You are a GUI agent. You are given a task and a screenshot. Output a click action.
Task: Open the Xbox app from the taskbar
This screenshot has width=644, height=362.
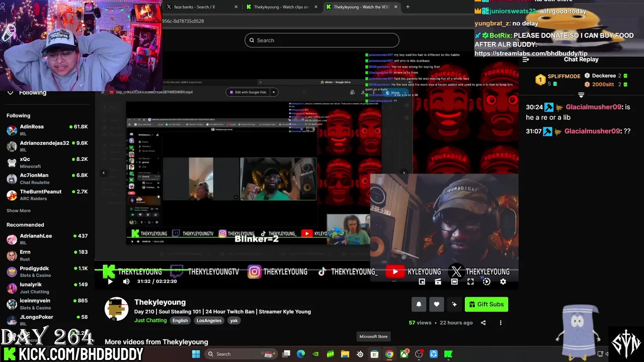(x=404, y=354)
